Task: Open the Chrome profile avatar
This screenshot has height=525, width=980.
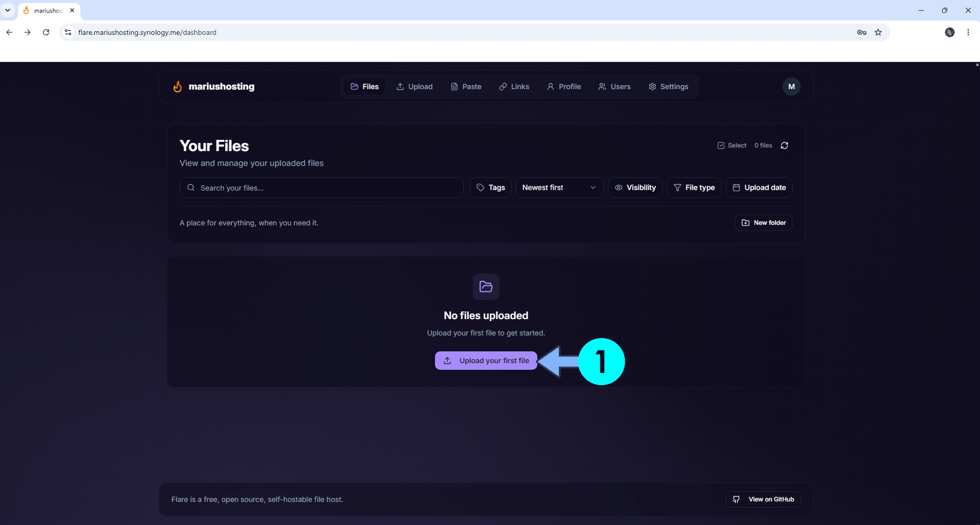Action: coord(950,32)
